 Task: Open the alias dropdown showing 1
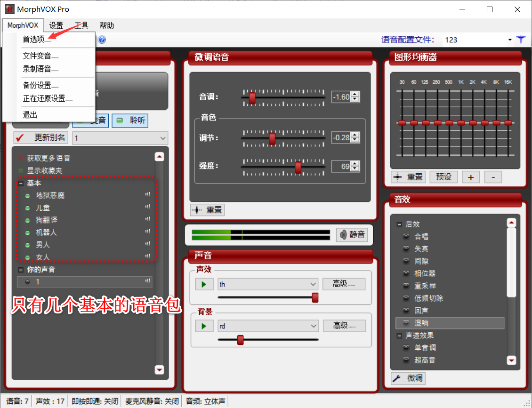coord(120,138)
